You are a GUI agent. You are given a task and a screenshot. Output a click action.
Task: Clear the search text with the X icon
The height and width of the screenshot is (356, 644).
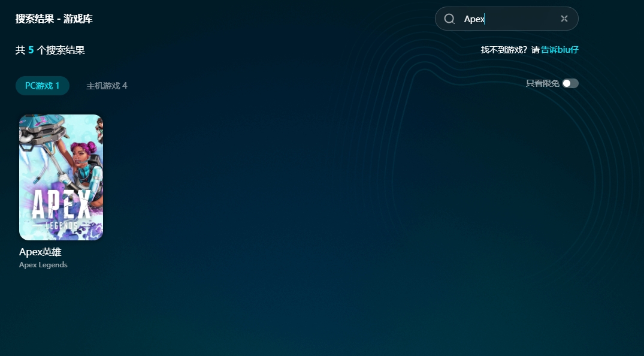[564, 19]
